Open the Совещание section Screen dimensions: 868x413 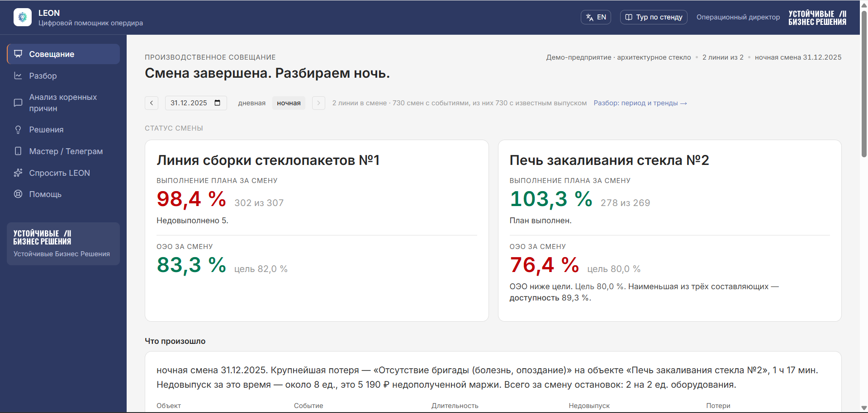point(63,54)
